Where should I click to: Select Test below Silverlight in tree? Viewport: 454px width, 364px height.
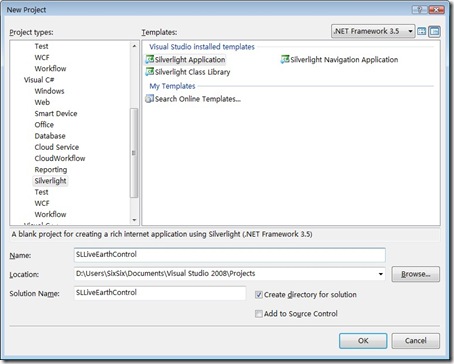coord(41,192)
